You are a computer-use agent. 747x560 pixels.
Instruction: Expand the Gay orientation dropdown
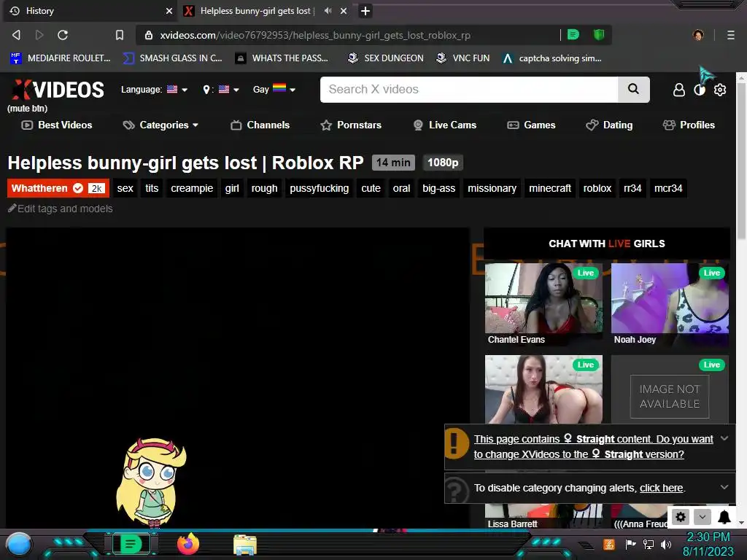click(x=274, y=89)
